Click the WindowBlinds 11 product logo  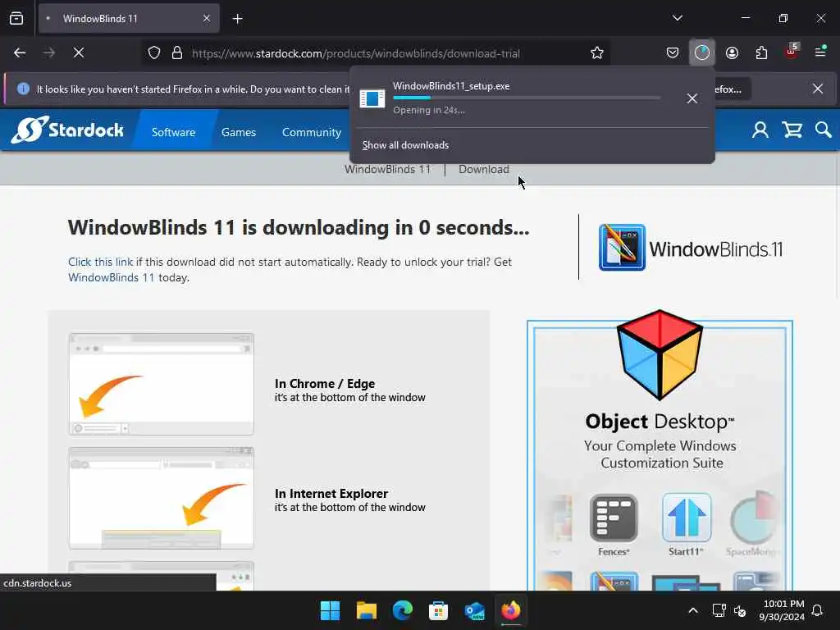(x=691, y=248)
